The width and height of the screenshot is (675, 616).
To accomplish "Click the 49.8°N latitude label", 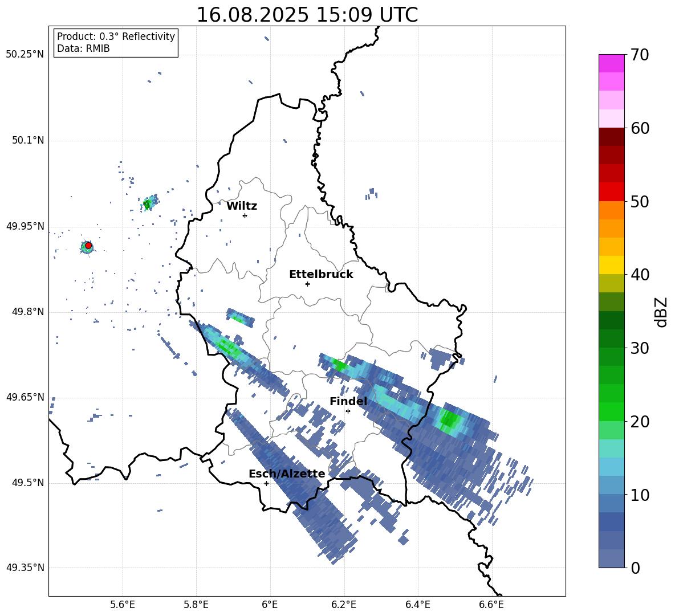I will pos(28,312).
